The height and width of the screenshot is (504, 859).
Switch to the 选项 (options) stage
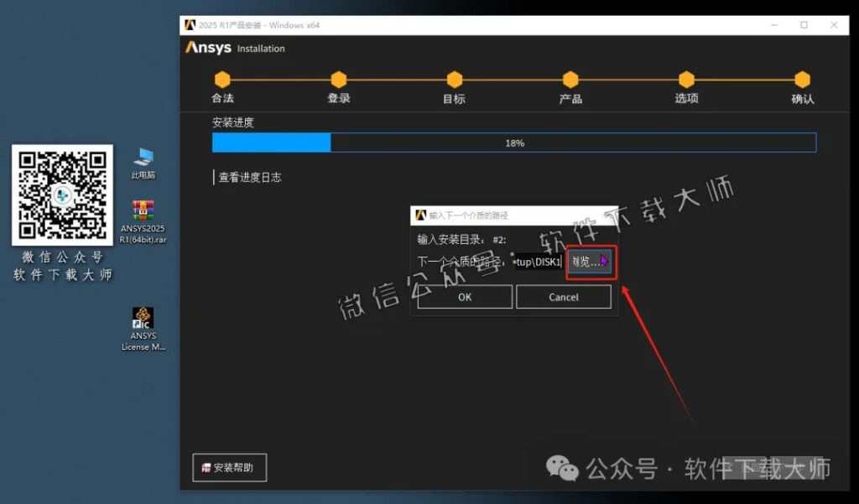[x=687, y=81]
